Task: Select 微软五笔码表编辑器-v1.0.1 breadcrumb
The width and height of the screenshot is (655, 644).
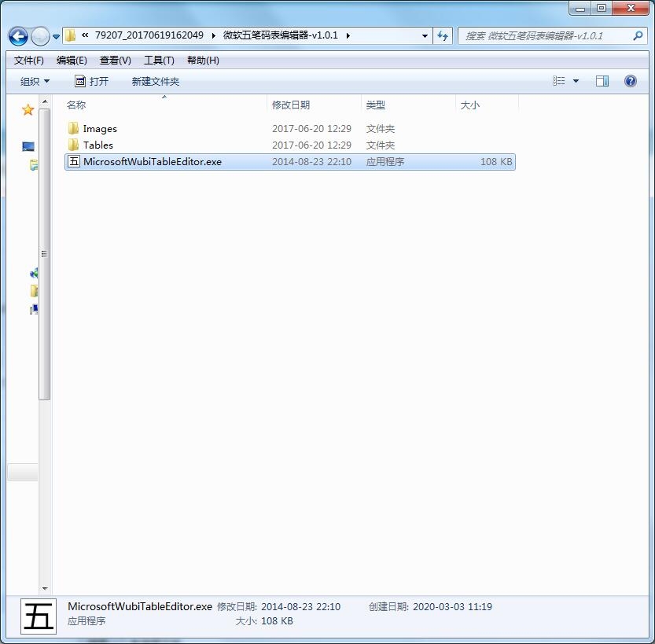Action: 280,35
